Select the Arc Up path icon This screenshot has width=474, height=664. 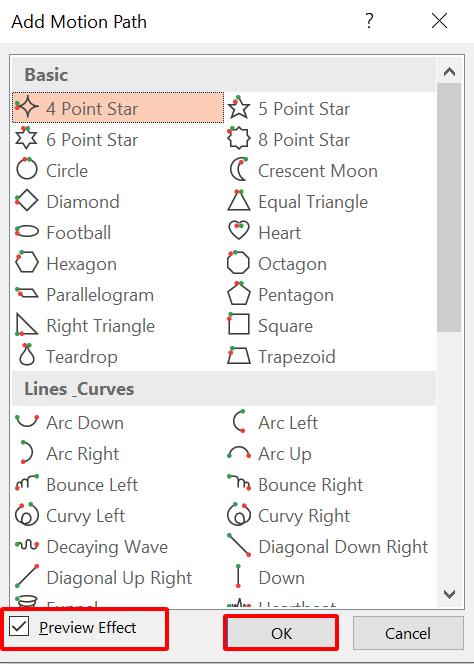click(239, 452)
